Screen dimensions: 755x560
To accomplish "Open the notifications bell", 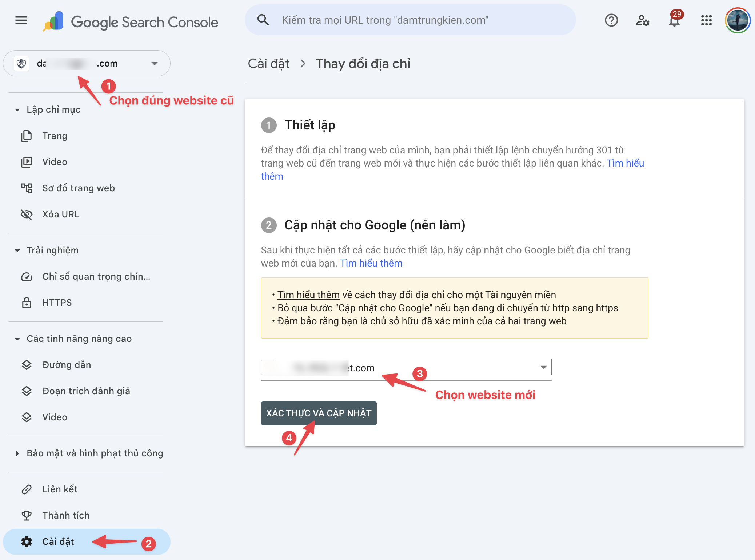I will point(674,20).
